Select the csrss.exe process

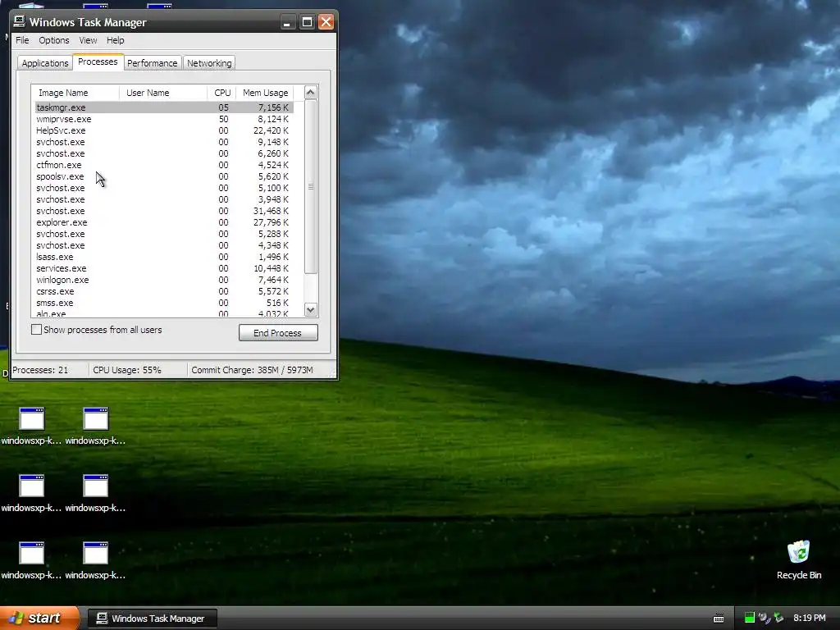(164, 291)
